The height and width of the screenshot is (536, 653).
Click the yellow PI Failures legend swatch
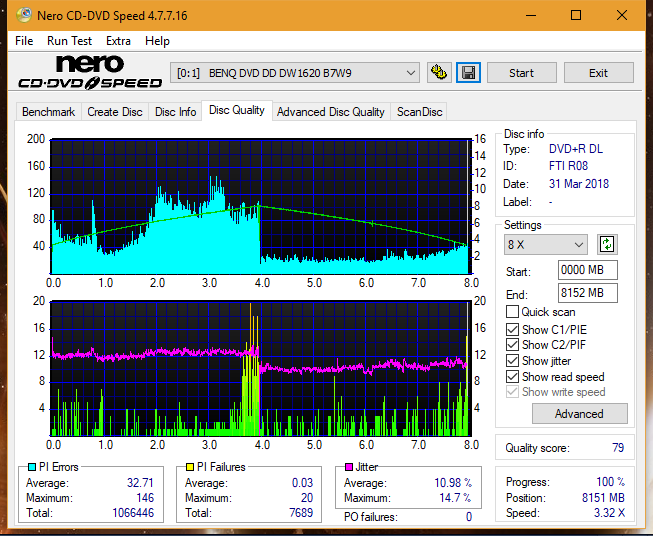pyautogui.click(x=190, y=467)
